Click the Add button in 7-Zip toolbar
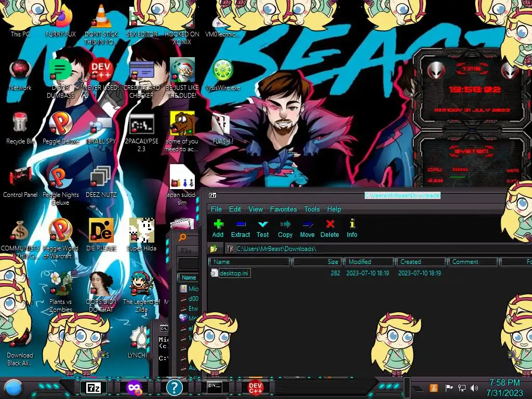This screenshot has height=399, width=532. (218, 229)
